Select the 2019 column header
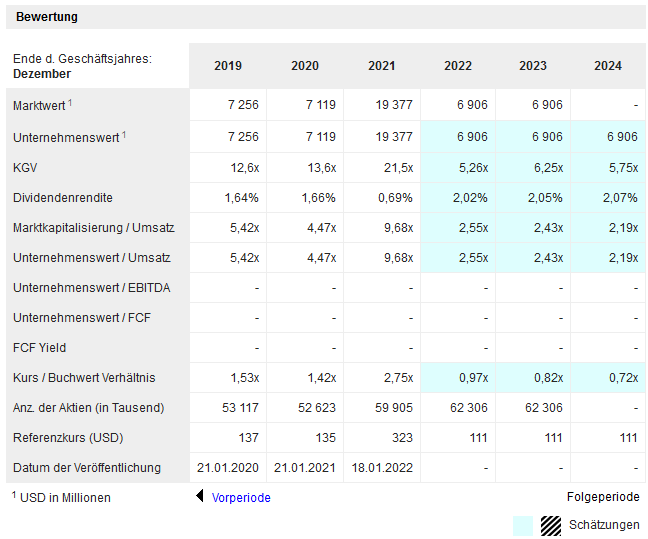 coord(228,66)
